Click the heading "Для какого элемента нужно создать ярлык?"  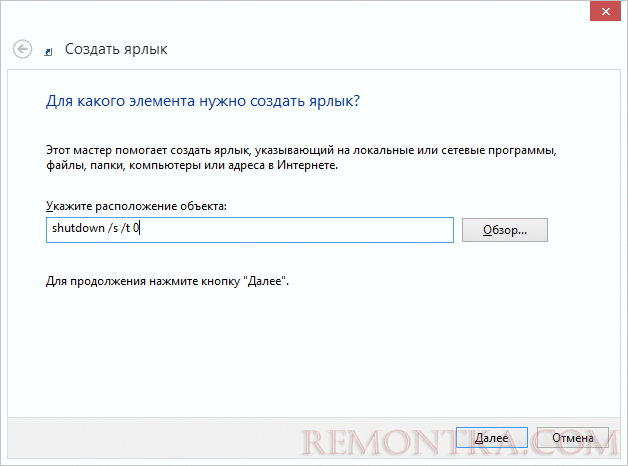click(203, 101)
